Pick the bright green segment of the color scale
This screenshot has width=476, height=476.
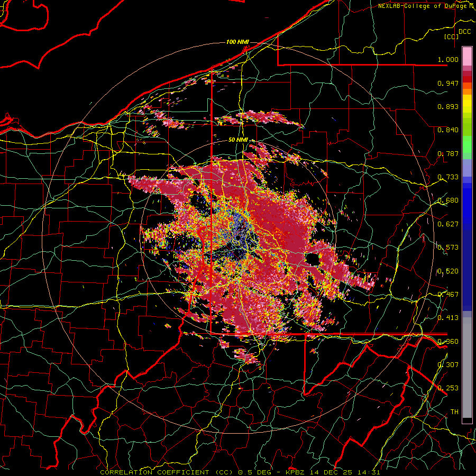point(467,144)
